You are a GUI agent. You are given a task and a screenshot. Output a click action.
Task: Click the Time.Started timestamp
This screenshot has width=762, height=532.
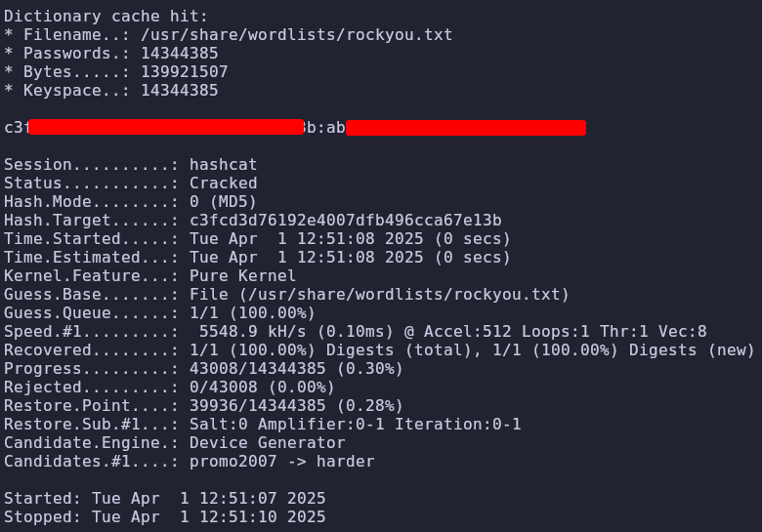coord(350,239)
